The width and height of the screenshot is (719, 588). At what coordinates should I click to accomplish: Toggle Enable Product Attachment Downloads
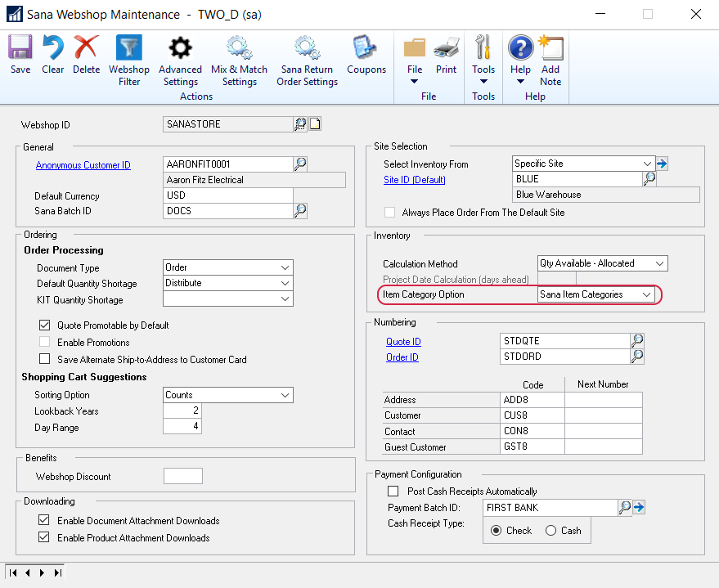(x=44, y=537)
